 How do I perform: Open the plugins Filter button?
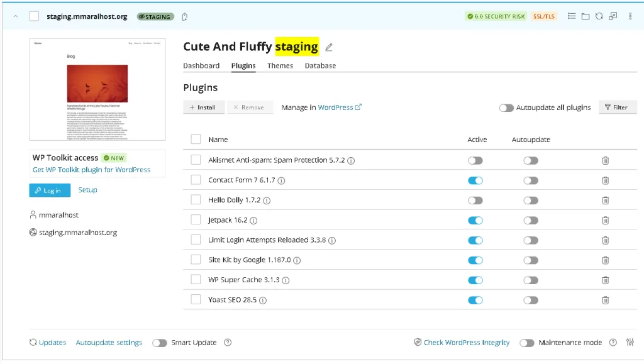click(x=618, y=107)
